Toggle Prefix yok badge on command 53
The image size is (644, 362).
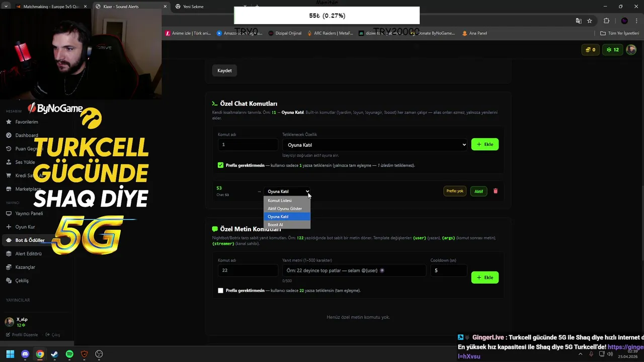(x=455, y=191)
